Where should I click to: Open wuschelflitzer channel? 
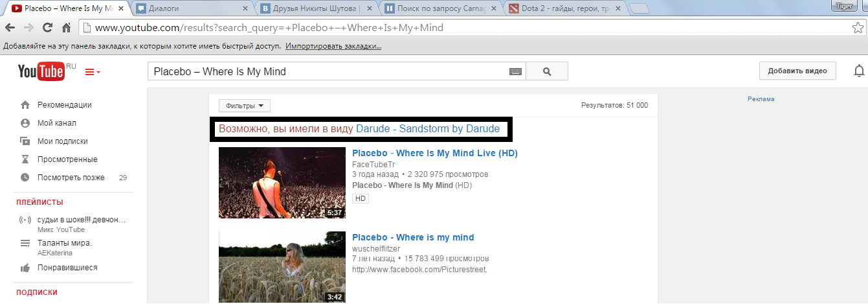376,248
